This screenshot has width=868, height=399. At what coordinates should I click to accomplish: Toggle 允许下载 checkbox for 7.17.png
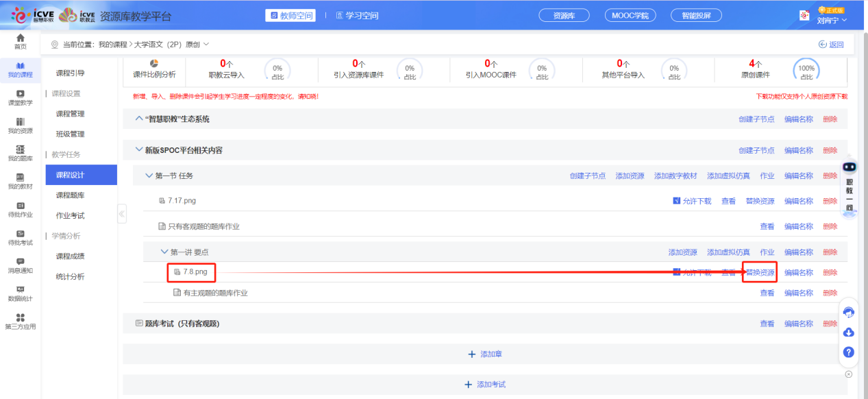click(x=677, y=201)
